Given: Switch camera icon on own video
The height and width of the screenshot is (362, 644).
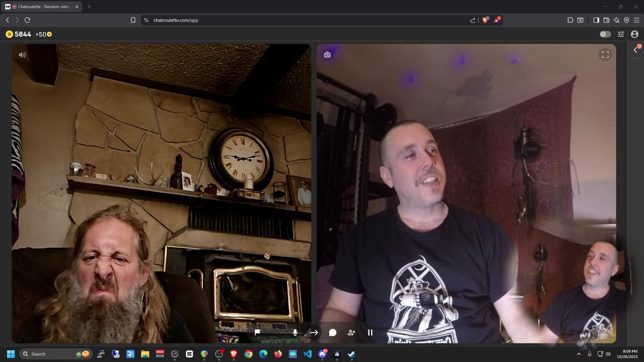Looking at the screenshot, I should (328, 55).
